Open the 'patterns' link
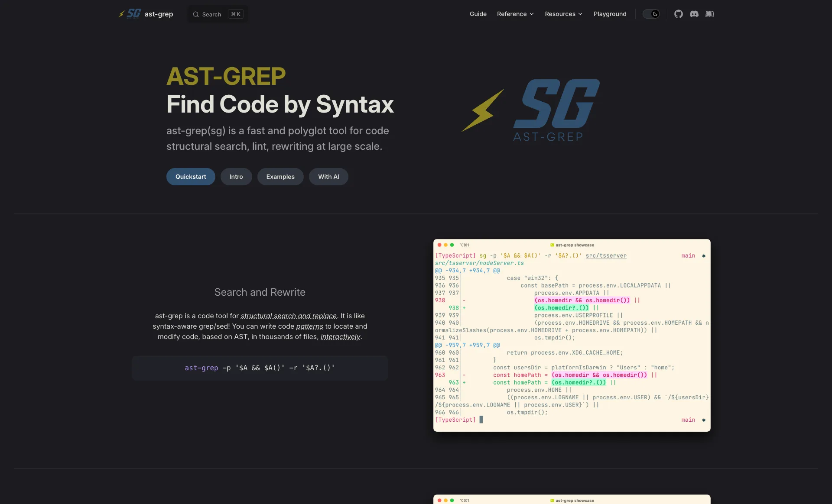Screen dimensions: 832x504 [x=309, y=326]
